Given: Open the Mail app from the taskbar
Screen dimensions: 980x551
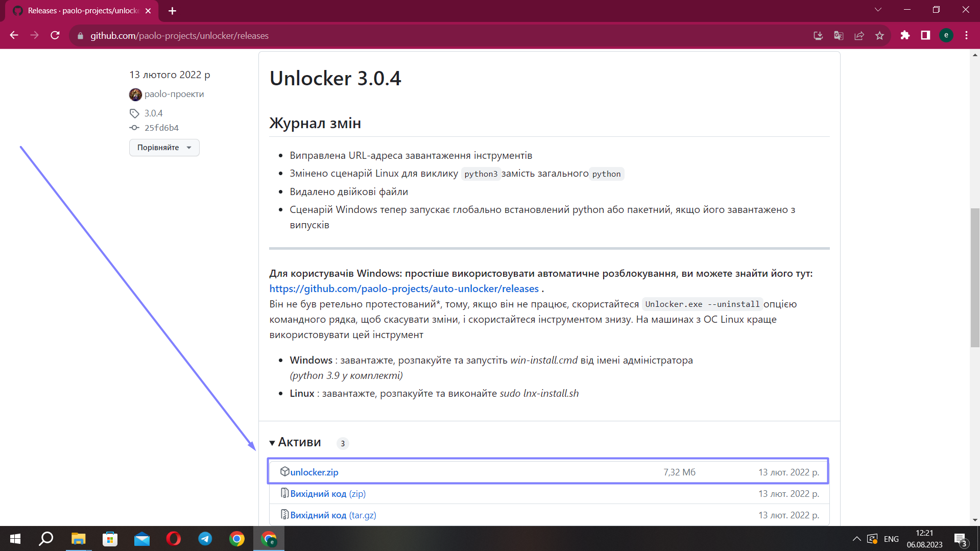Looking at the screenshot, I should point(141,539).
